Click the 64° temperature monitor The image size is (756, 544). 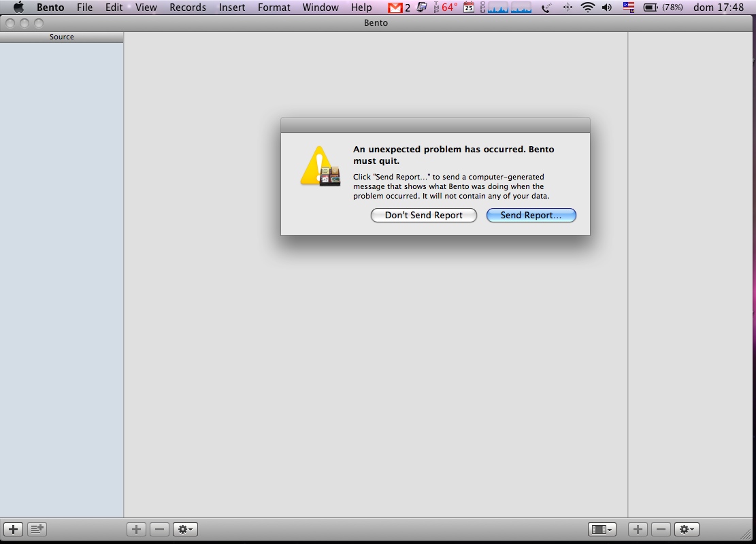click(x=445, y=7)
